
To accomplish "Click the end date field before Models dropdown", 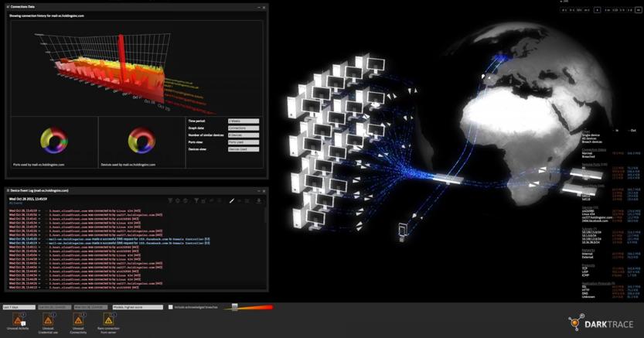I will point(90,307).
